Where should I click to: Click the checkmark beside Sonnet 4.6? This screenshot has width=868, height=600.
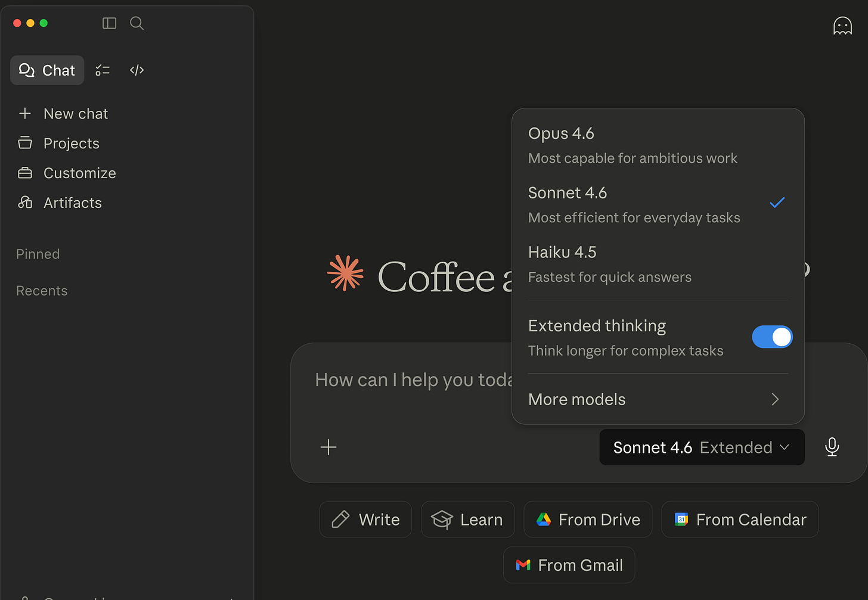777,203
